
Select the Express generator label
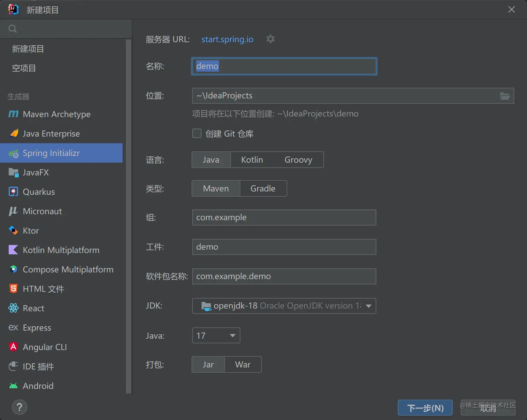point(37,328)
